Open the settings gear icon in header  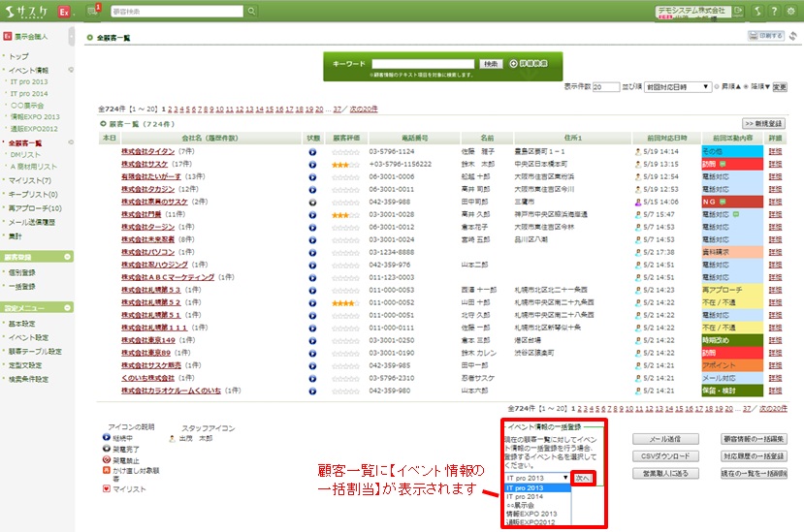tap(789, 12)
